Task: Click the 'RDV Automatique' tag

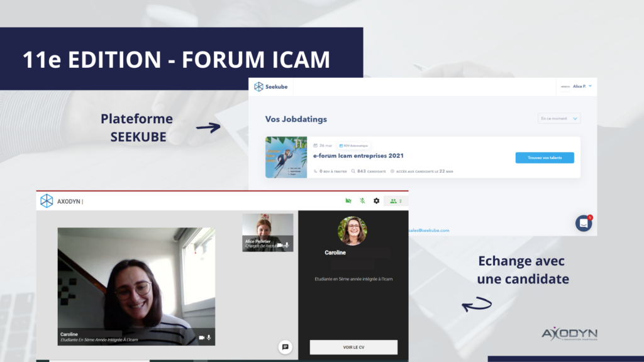Action: click(x=353, y=146)
